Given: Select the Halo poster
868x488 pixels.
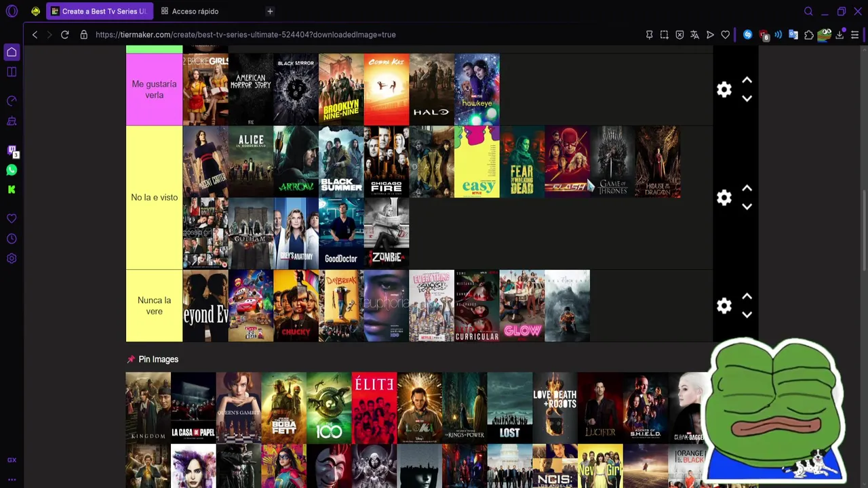Looking at the screenshot, I should pyautogui.click(x=431, y=89).
